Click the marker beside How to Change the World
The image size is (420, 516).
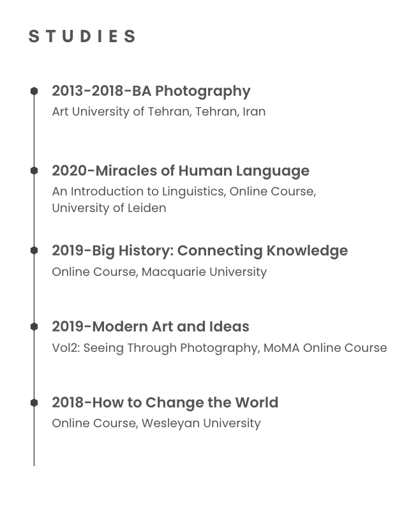34,402
